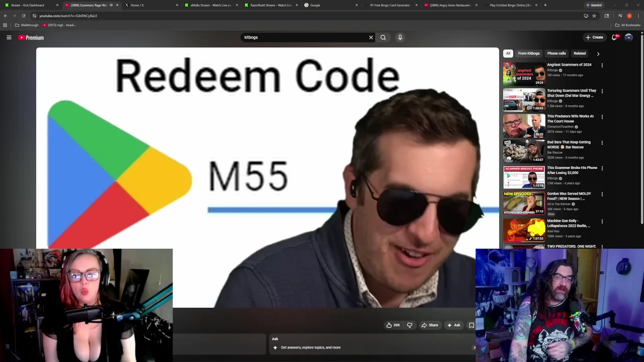The width and height of the screenshot is (644, 362).
Task: Like the video (39K thumbs up)
Action: tap(393, 325)
